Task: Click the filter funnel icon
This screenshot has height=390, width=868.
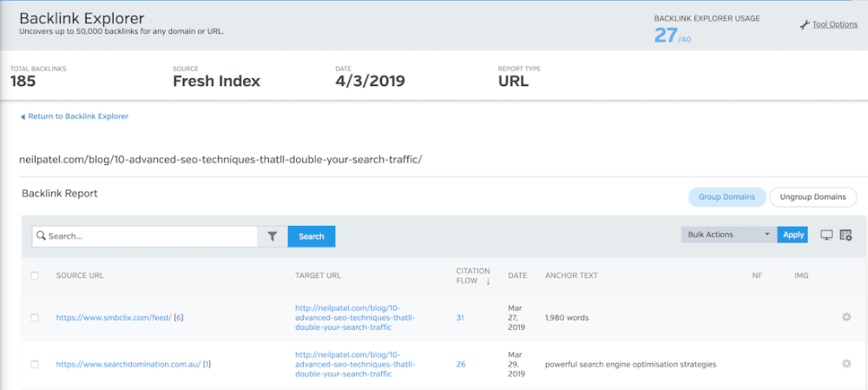Action: point(273,236)
